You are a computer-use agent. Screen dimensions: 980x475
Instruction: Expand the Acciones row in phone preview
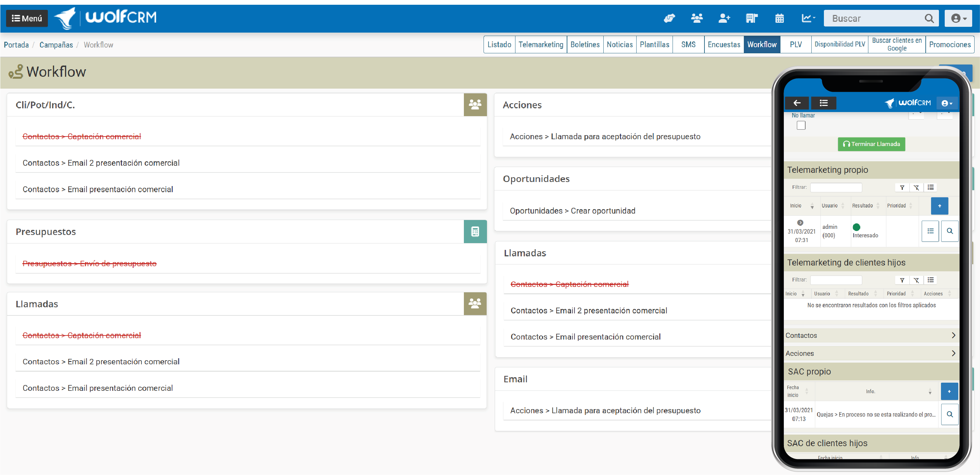tap(871, 353)
